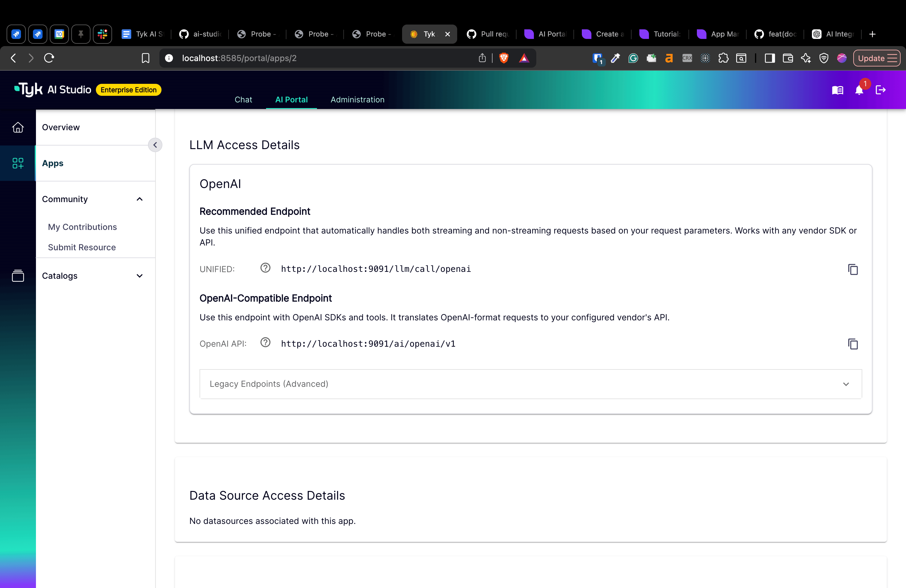Open the Administration tab
Viewport: 906px width, 588px height.
[357, 100]
